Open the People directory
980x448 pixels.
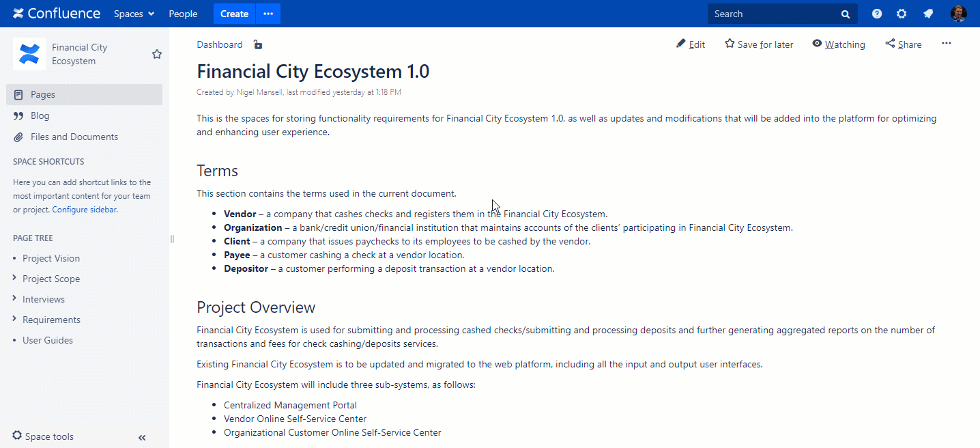[183, 14]
